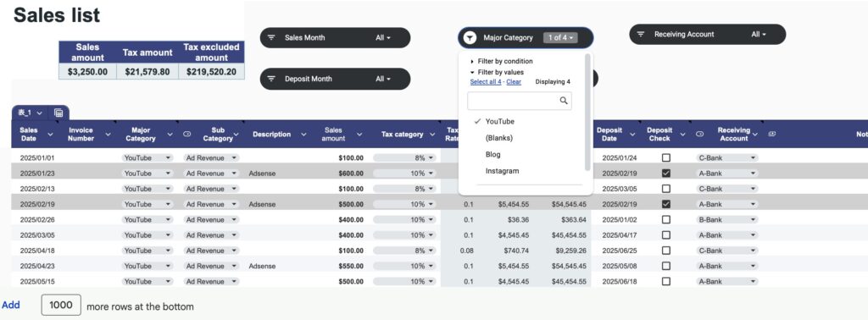The width and height of the screenshot is (868, 320).
Task: Select the $219,520.20 Tax excluded amount cell
Action: click(x=211, y=71)
